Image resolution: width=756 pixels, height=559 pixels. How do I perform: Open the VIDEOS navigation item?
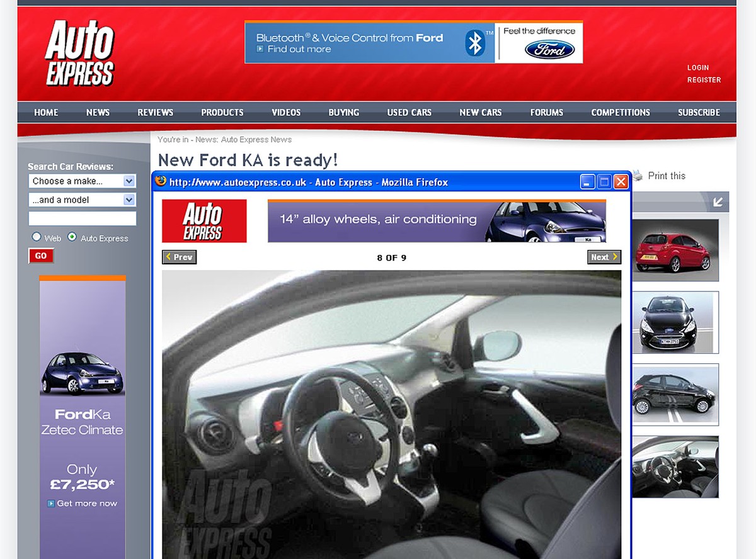pos(286,113)
